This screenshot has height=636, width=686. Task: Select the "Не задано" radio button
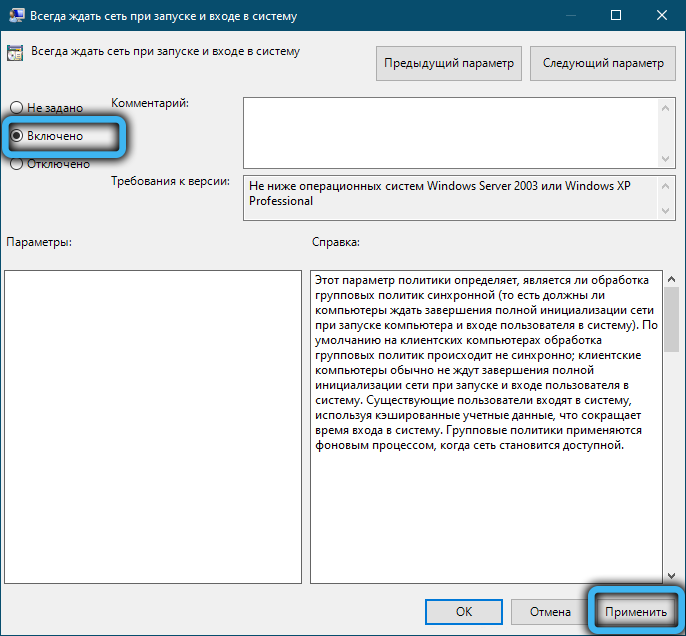16,107
